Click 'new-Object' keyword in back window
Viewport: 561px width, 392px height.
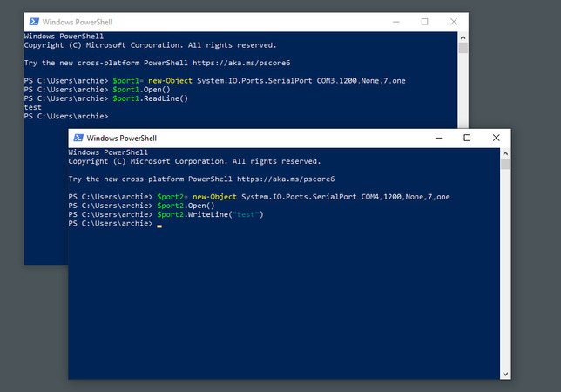coord(171,81)
